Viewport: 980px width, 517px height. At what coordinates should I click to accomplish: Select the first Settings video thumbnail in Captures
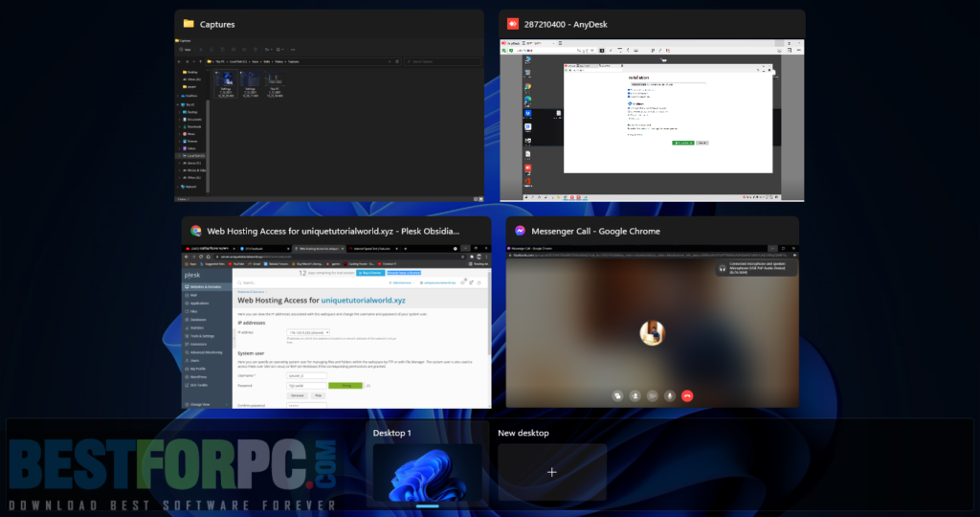[226, 83]
